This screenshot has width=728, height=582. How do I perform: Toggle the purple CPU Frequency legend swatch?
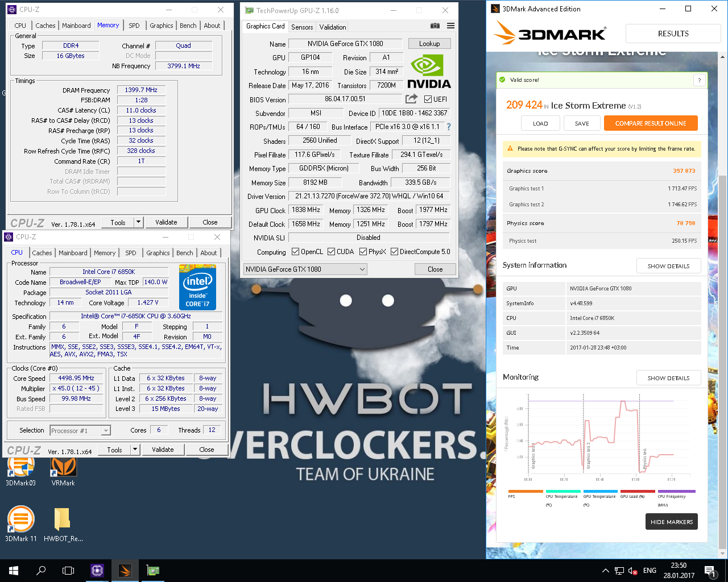coord(676,491)
